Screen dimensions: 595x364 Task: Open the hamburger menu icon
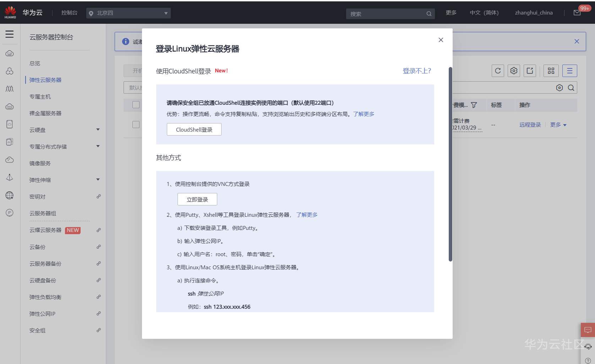10,34
